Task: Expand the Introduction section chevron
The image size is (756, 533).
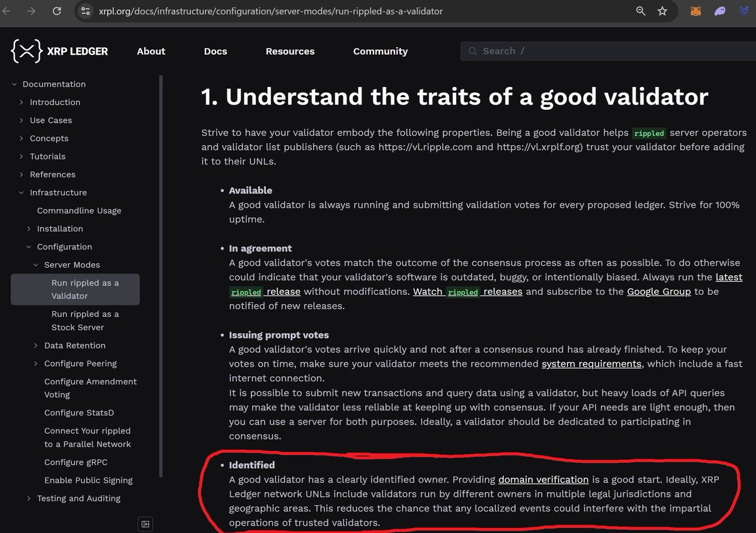Action: point(21,102)
